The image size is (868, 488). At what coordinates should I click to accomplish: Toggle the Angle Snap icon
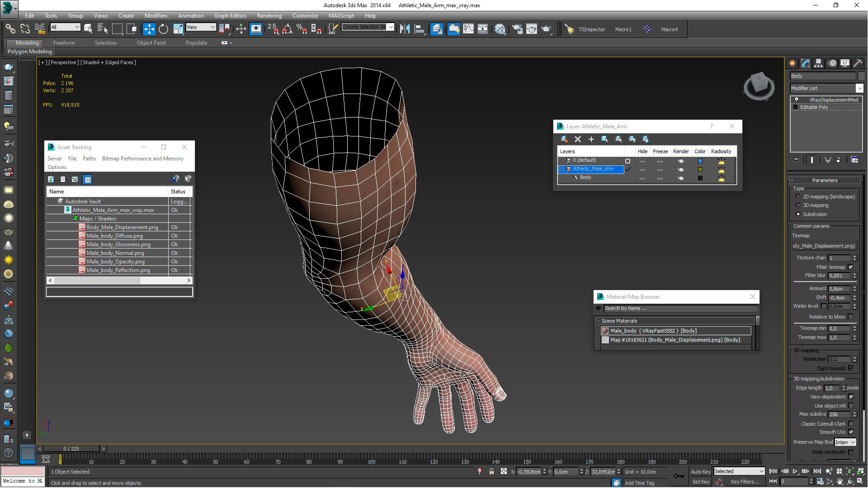[x=288, y=29]
